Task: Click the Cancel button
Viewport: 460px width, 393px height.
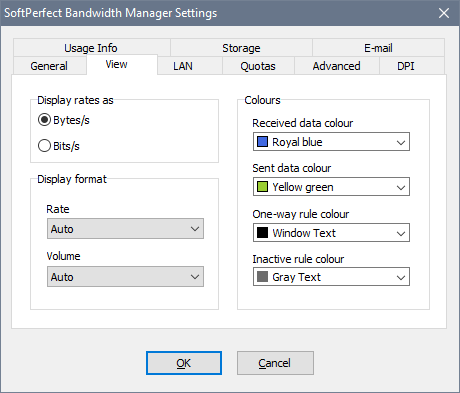Action: pyautogui.click(x=275, y=363)
